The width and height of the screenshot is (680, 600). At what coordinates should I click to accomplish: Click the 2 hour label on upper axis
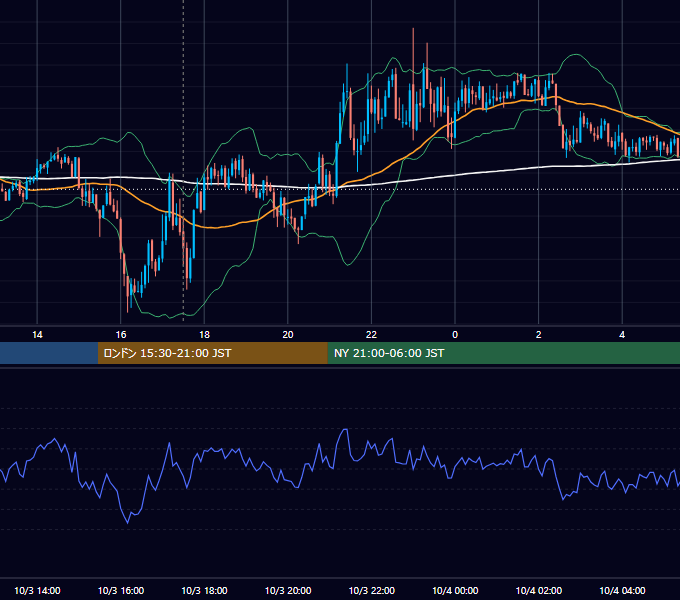(539, 335)
